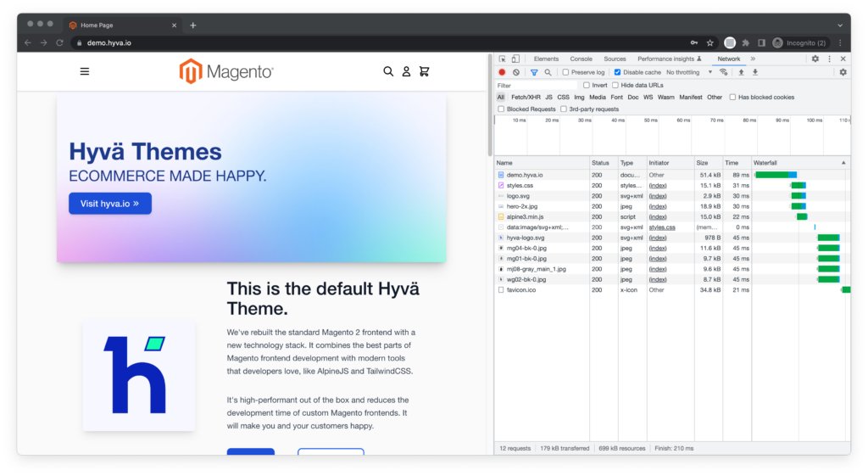
Task: Tick the Invert filter checkbox
Action: 587,86
